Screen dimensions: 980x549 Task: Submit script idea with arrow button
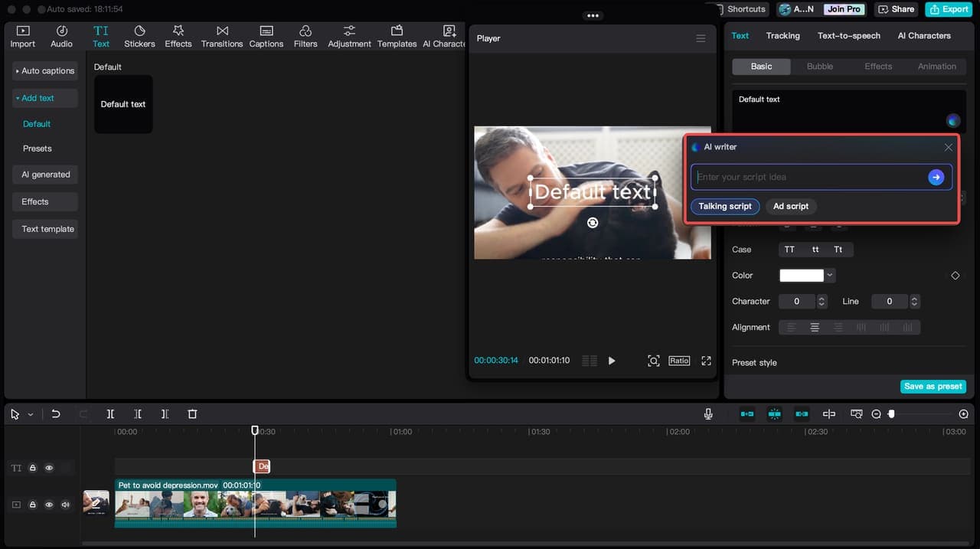point(936,177)
